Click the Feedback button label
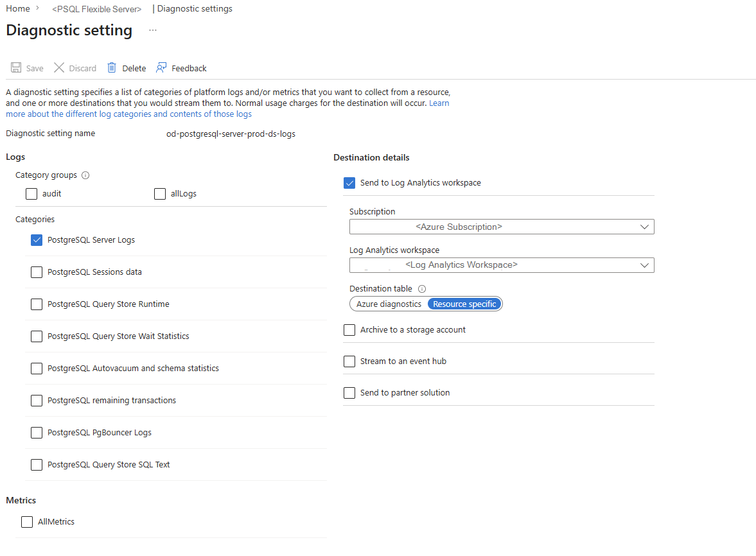The height and width of the screenshot is (556, 756). pos(189,69)
